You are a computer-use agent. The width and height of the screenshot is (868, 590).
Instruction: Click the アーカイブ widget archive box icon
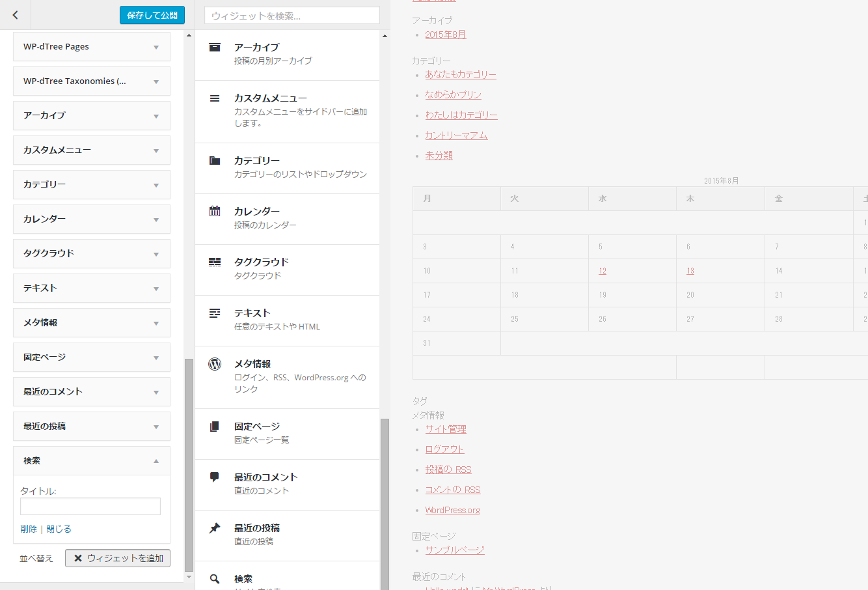[215, 47]
